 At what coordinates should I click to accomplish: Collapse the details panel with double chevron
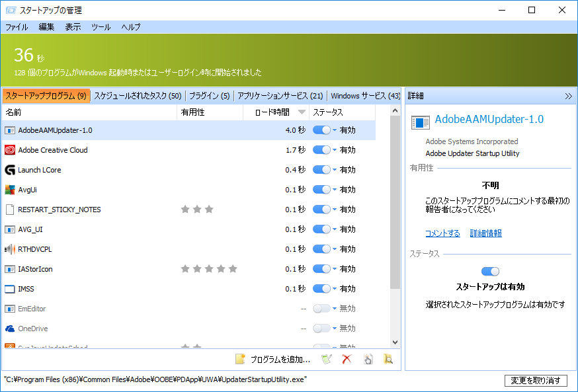tap(569, 96)
